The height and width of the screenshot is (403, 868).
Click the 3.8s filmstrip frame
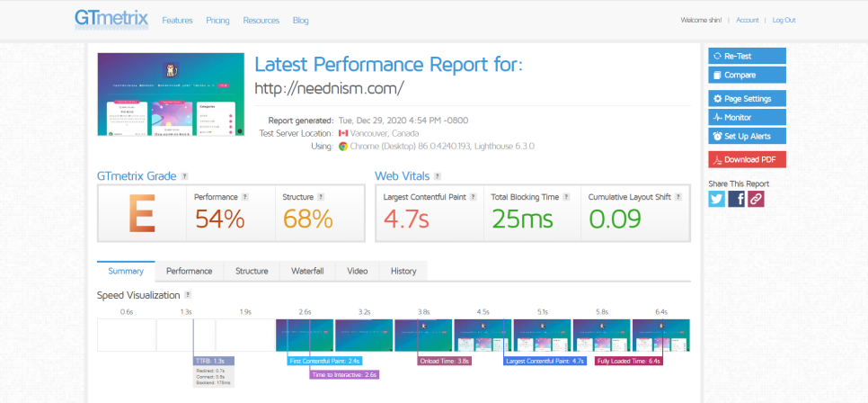coord(423,336)
